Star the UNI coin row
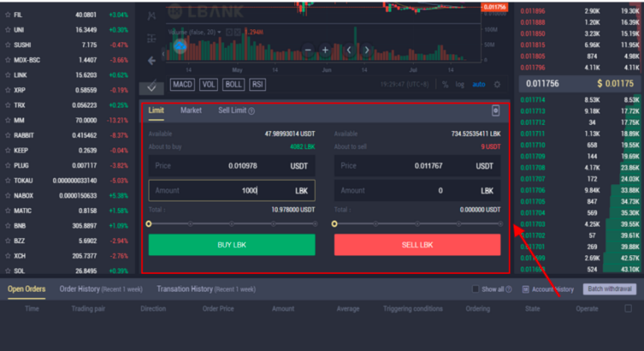Image resolution: width=644 pixels, height=351 pixels. click(8, 30)
